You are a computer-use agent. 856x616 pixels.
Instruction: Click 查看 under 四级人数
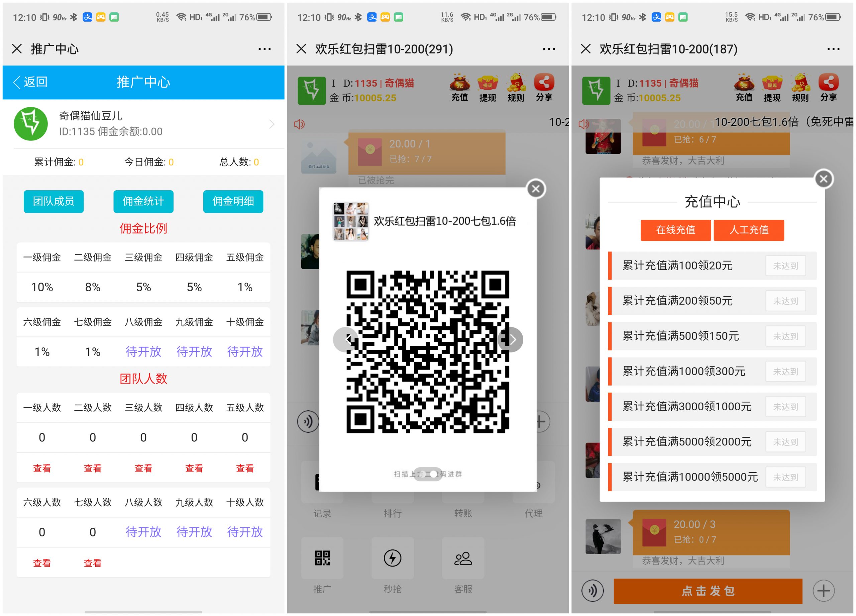194,469
